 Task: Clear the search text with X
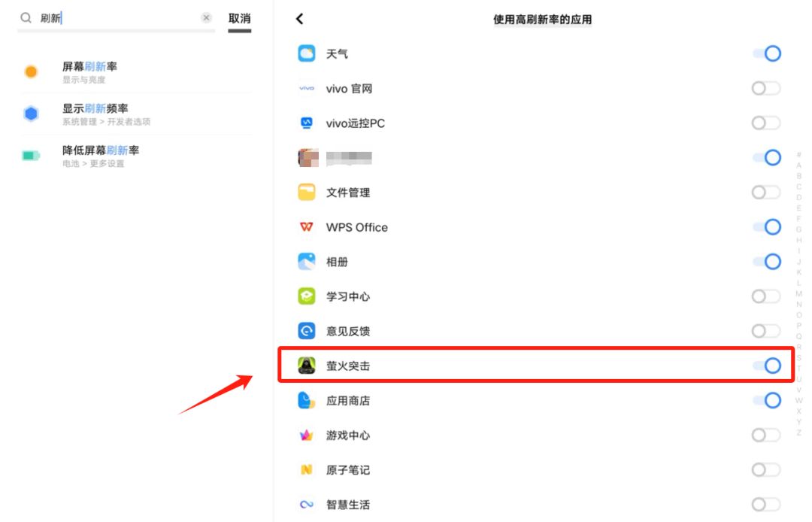[x=206, y=18]
